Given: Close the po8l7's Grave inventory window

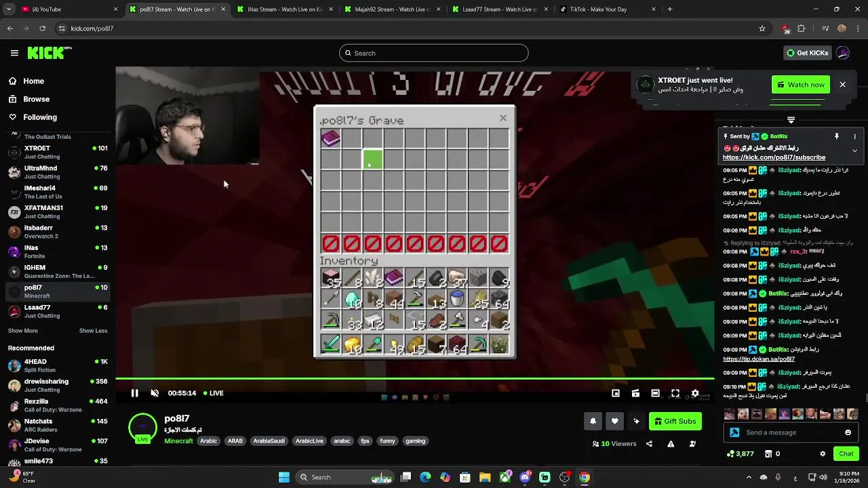Looking at the screenshot, I should (503, 118).
